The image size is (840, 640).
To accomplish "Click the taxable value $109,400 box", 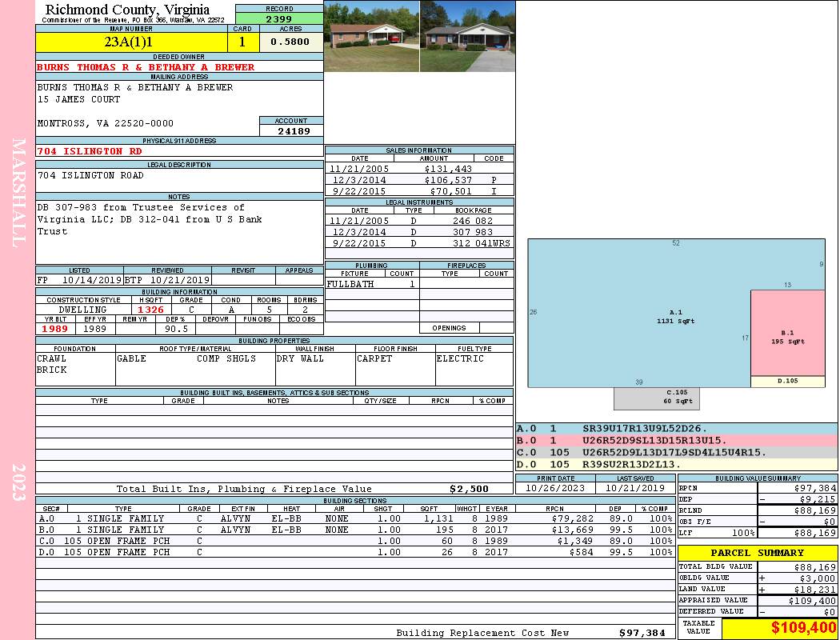I will (x=779, y=628).
